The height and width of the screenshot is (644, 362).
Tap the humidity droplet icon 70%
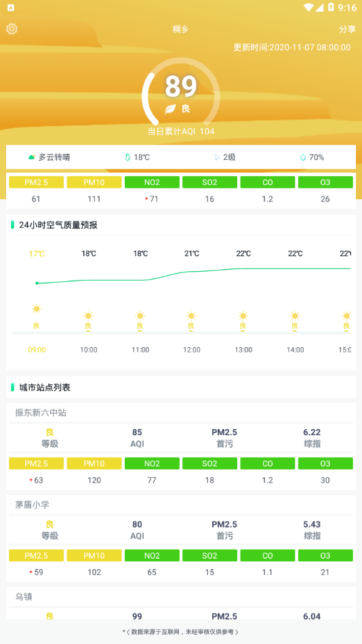tap(303, 157)
